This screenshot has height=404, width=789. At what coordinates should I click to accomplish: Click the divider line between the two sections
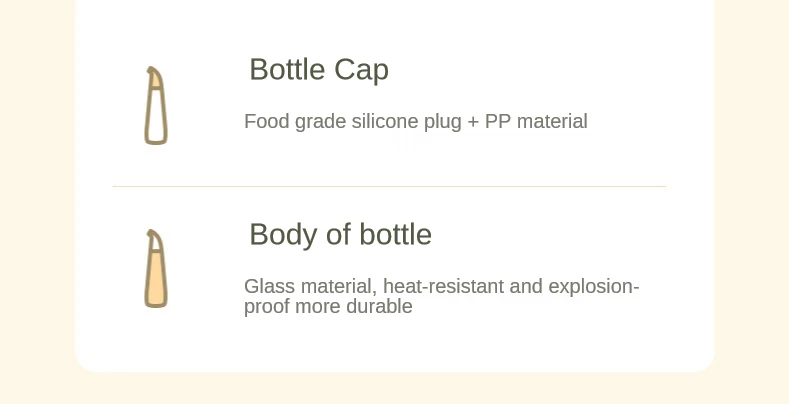pos(389,187)
